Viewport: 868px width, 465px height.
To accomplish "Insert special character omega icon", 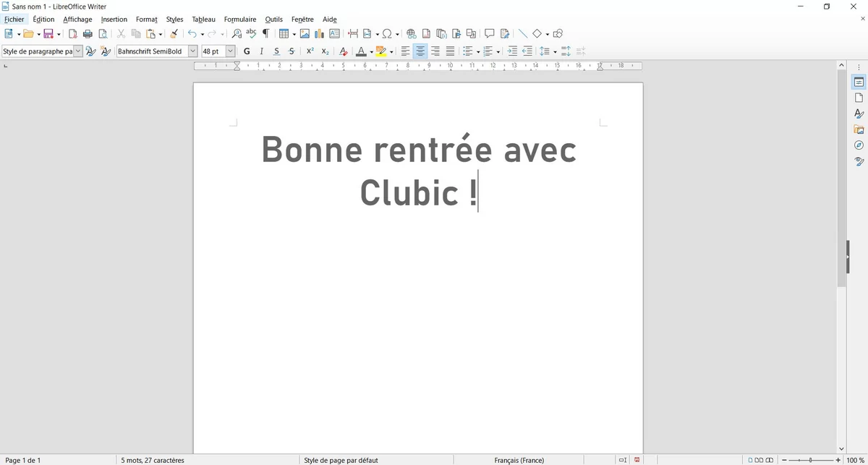I will point(387,34).
